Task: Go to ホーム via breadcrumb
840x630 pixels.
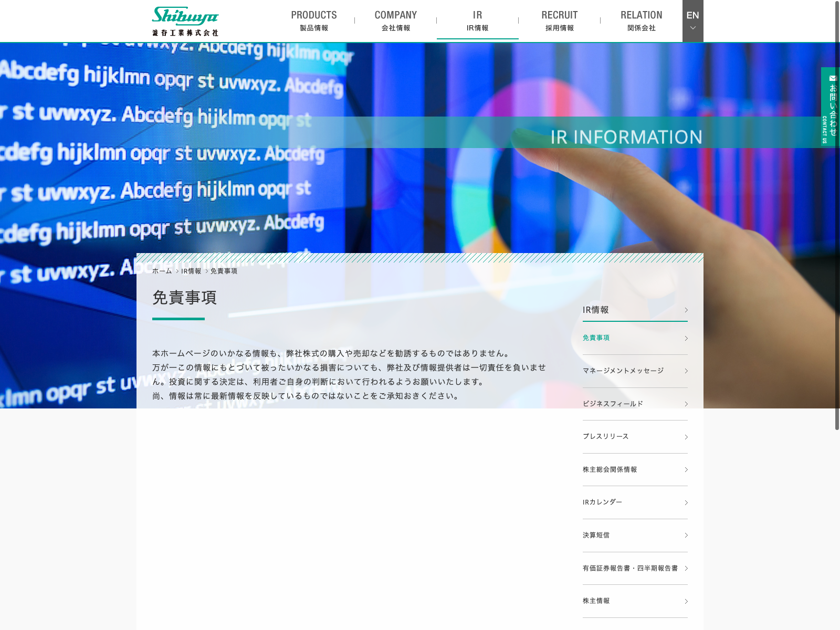Action: click(162, 271)
